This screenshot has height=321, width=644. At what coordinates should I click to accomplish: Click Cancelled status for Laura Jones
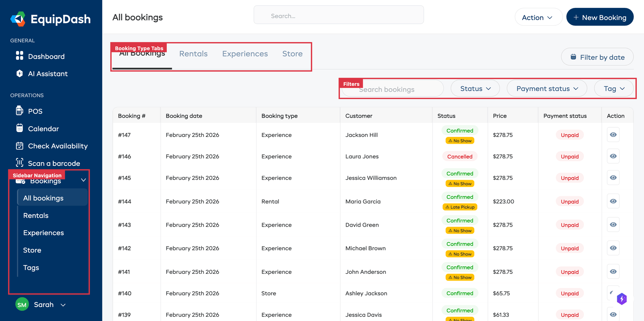point(460,157)
